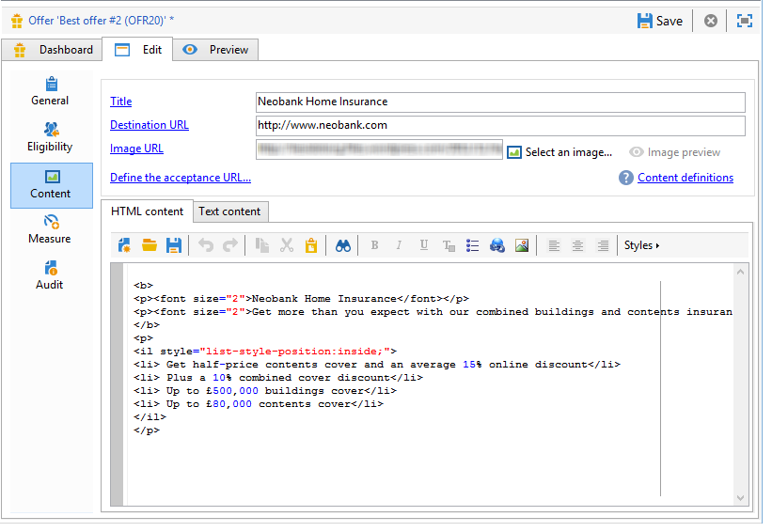
Task: Toggle fullscreen view at top right
Action: click(744, 21)
